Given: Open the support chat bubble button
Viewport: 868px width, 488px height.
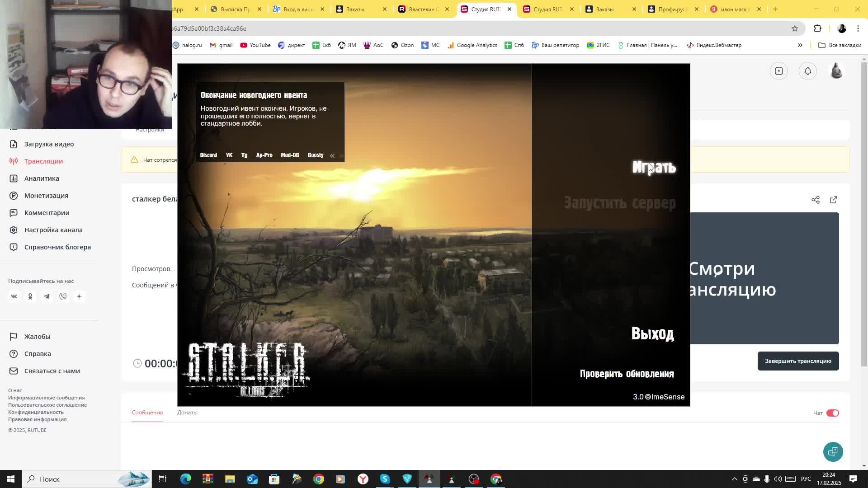Looking at the screenshot, I should click(x=833, y=452).
